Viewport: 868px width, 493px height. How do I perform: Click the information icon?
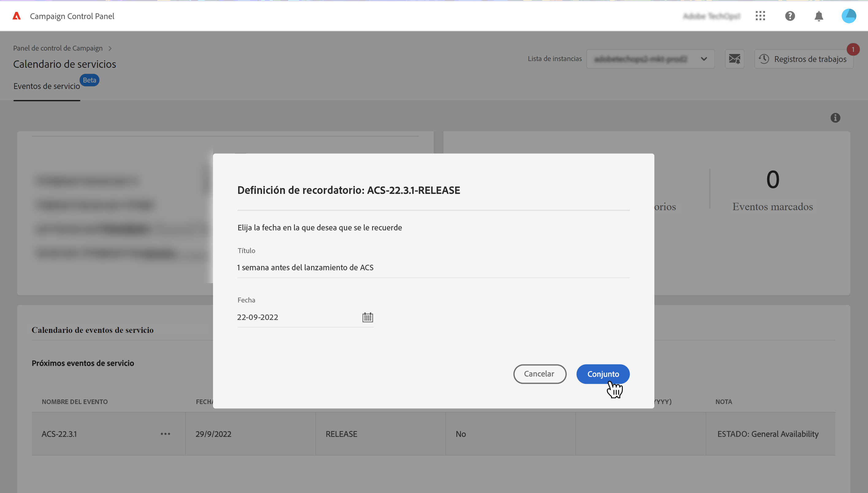click(835, 118)
